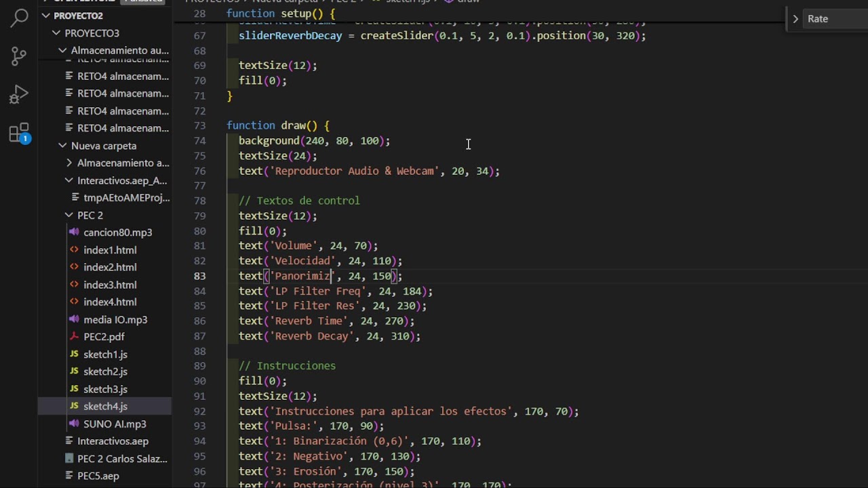Click the audio icon next to media IO.mp3
Image resolution: width=868 pixels, height=488 pixels.
(74, 319)
